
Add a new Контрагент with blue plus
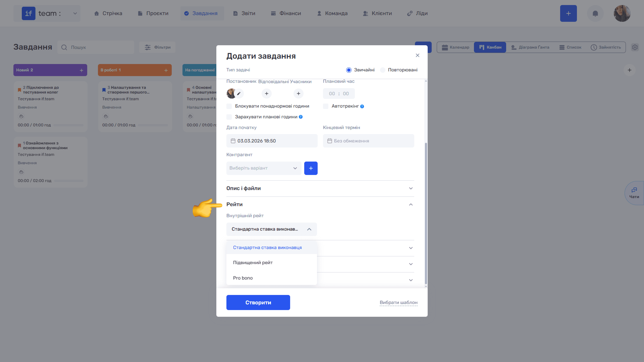(x=311, y=168)
